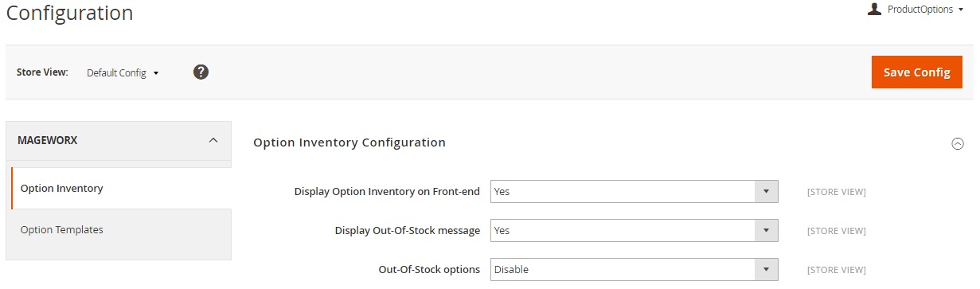Click arrow of Out-Of-Stock options dropdown
Image resolution: width=980 pixels, height=289 pixels.
[x=765, y=269]
